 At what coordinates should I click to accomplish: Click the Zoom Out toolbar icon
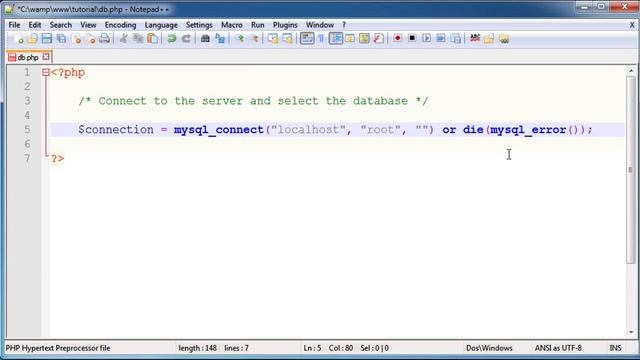254,39
